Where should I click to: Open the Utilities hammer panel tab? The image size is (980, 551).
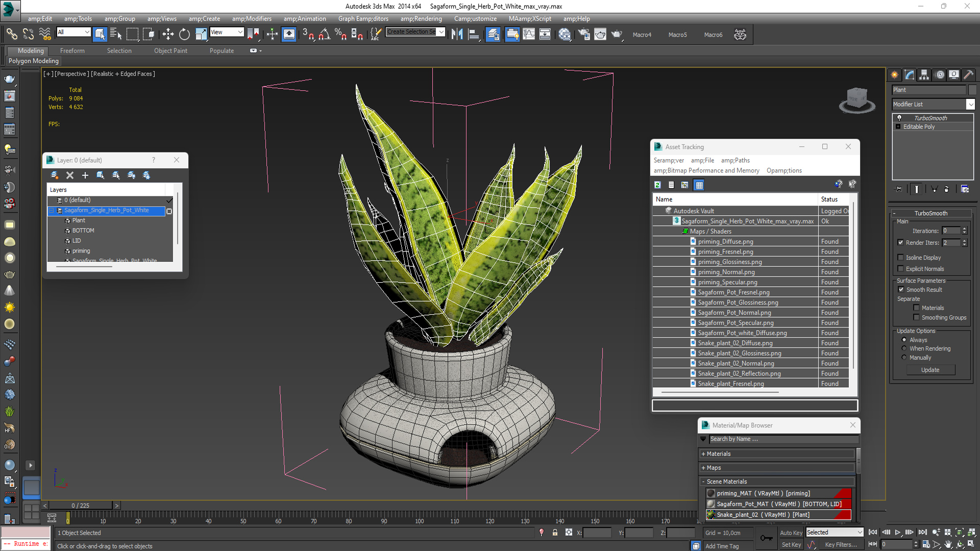click(x=968, y=74)
